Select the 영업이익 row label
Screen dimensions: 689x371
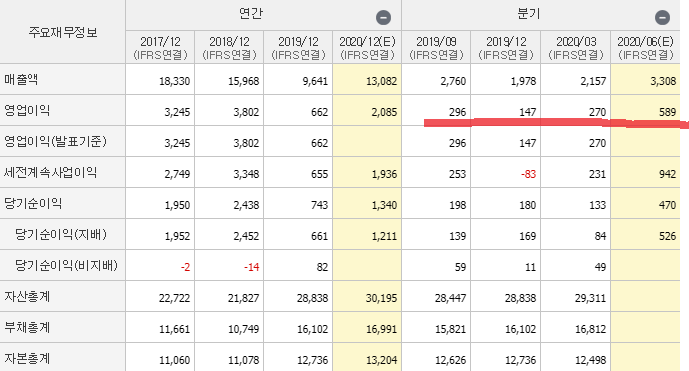click(27, 110)
